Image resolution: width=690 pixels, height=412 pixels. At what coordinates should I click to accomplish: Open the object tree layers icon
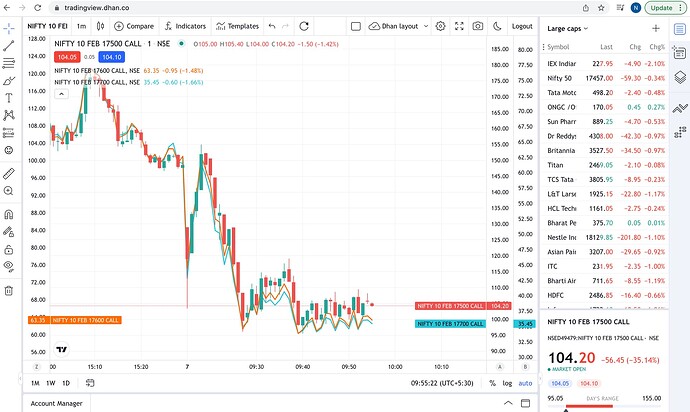680,77
